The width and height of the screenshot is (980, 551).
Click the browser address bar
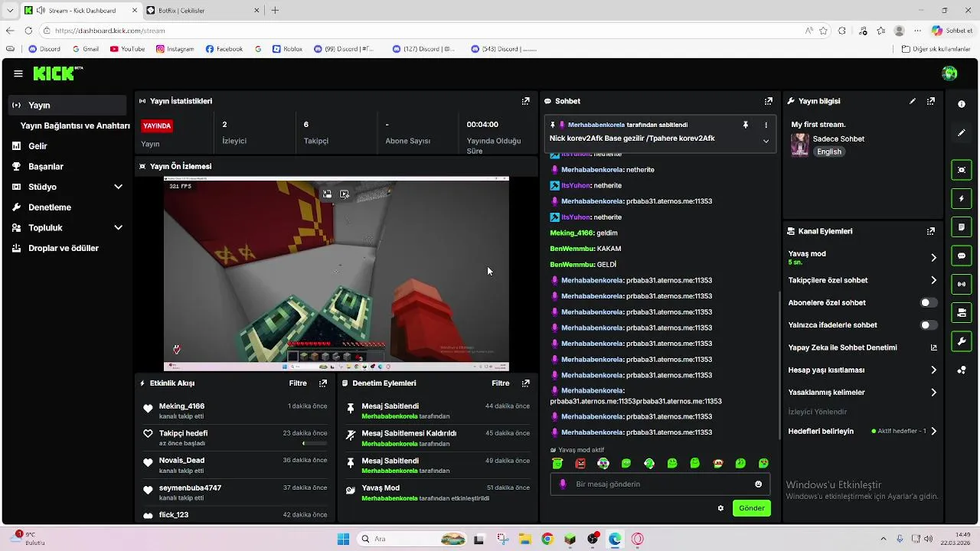click(421, 31)
